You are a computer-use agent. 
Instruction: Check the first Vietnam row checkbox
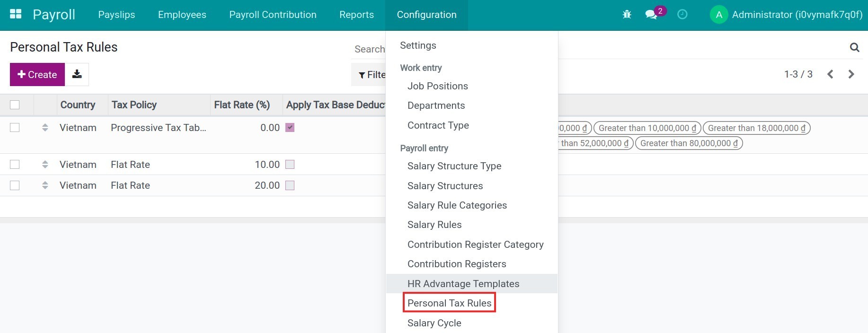[15, 127]
